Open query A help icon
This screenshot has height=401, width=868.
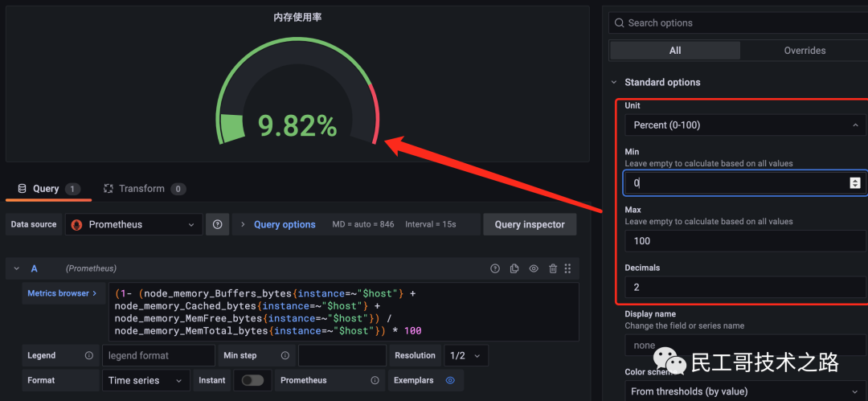tap(495, 268)
